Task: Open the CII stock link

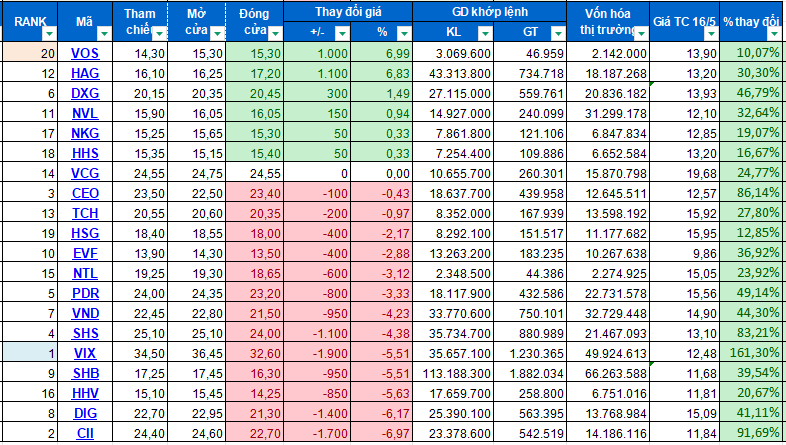Action: tap(85, 433)
